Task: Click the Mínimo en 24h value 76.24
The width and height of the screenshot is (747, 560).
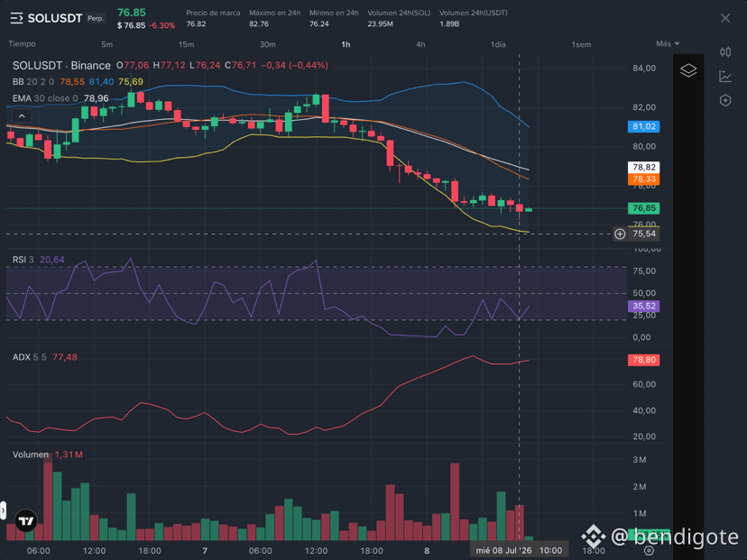Action: (x=319, y=23)
